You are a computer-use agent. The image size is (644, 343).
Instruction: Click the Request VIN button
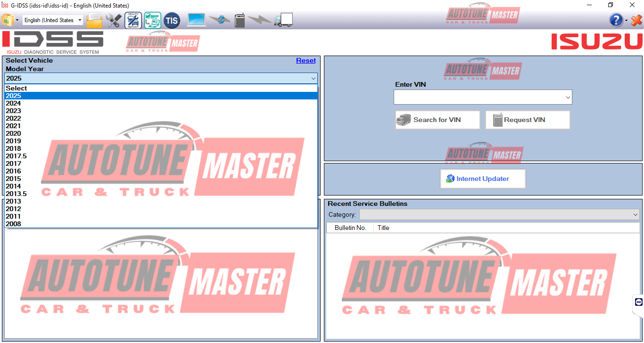(x=528, y=120)
